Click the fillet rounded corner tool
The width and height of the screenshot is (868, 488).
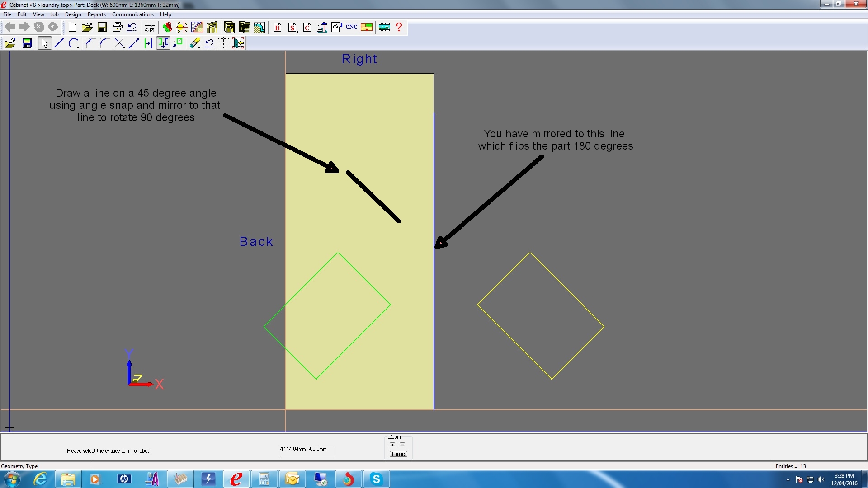104,43
